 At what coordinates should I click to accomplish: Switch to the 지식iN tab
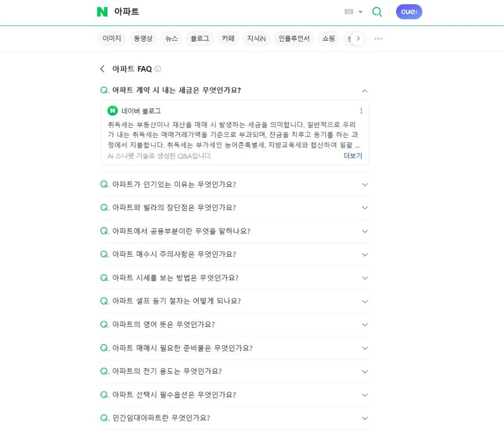click(x=256, y=38)
